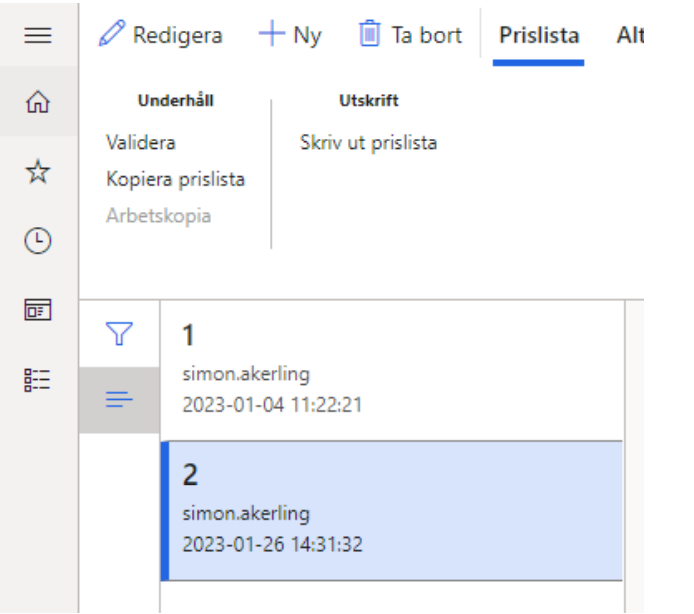The image size is (694, 614).
Task: Click Redigera to edit the record
Action: point(161,36)
